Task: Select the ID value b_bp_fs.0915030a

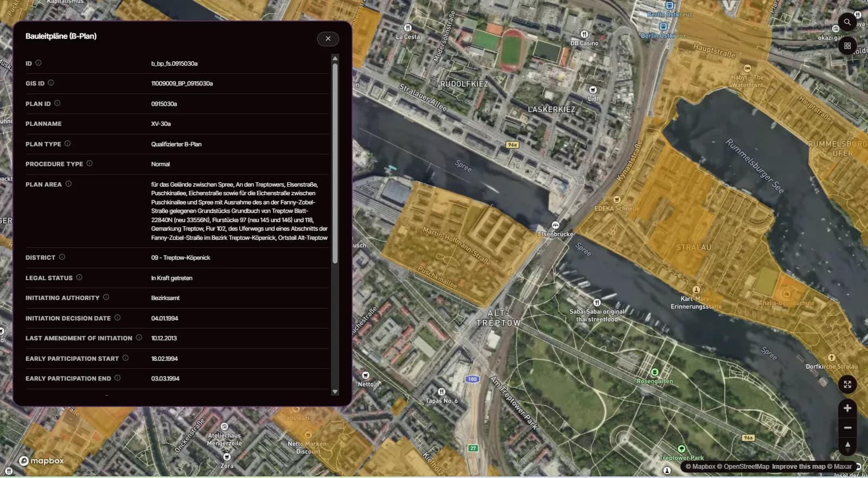Action: coord(174,63)
